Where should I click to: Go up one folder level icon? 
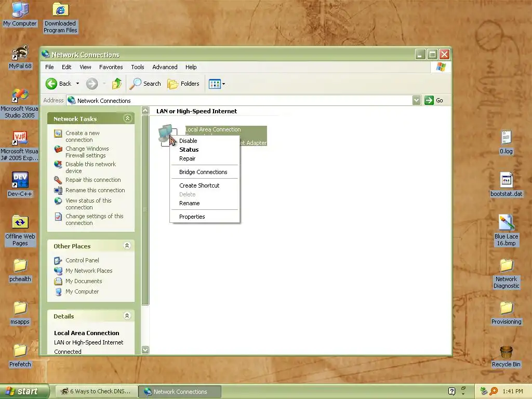coord(117,84)
